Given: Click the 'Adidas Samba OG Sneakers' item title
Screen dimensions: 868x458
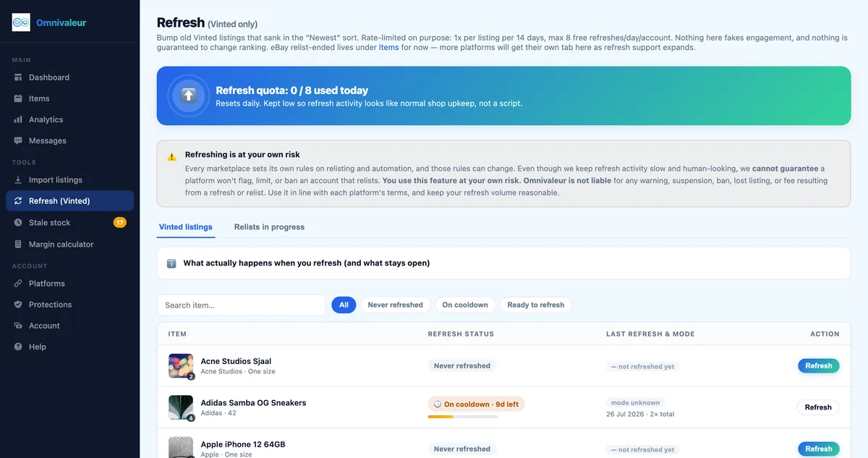Looking at the screenshot, I should 253,403.
